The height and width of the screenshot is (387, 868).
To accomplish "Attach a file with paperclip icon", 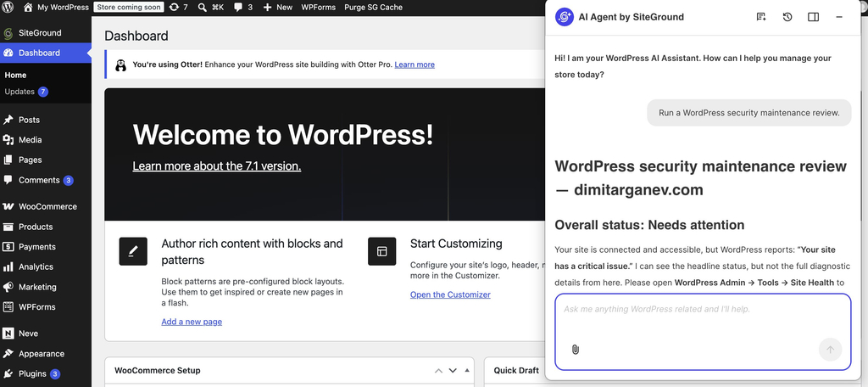I will (x=576, y=350).
